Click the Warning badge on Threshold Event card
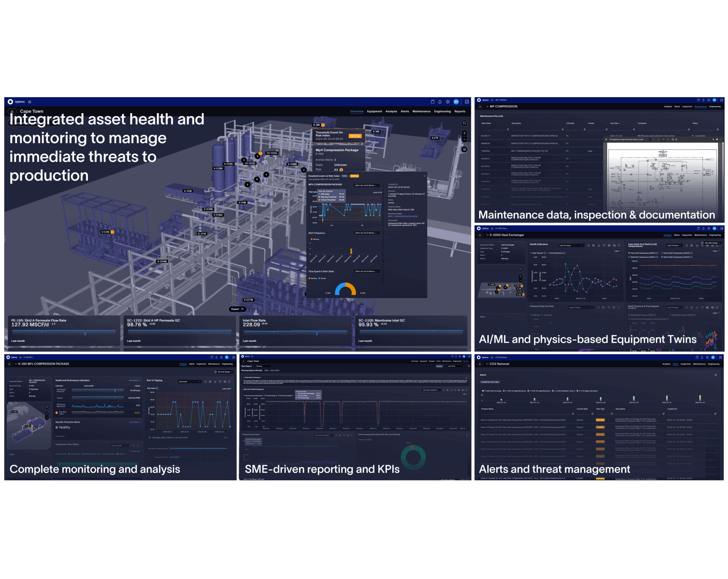The image size is (728, 579). (355, 136)
